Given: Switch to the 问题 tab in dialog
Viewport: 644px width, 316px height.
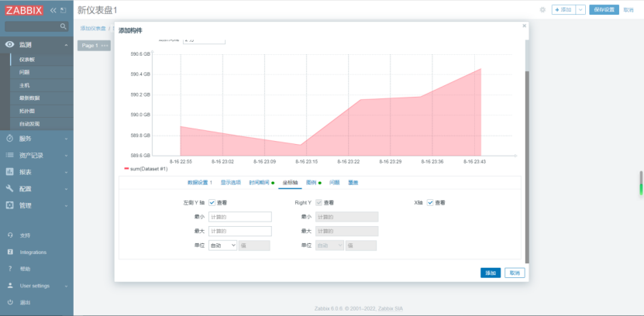Looking at the screenshot, I should 334,183.
